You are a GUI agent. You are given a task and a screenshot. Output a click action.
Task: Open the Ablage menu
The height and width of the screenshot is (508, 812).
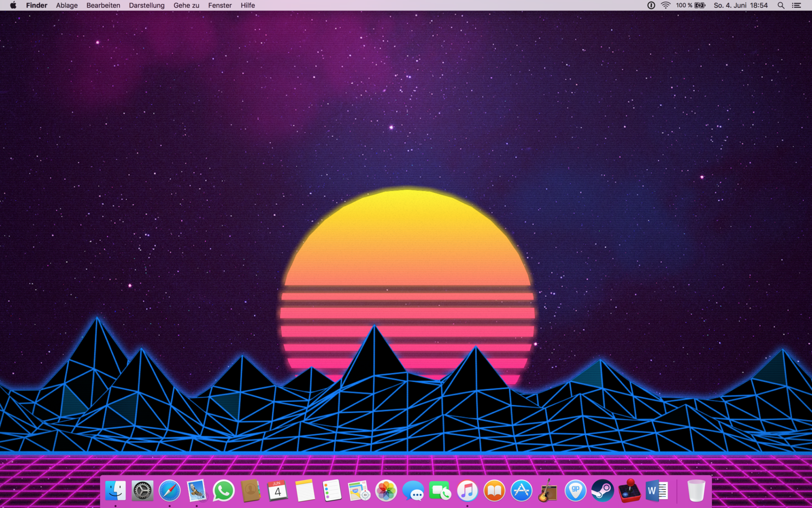[67, 5]
